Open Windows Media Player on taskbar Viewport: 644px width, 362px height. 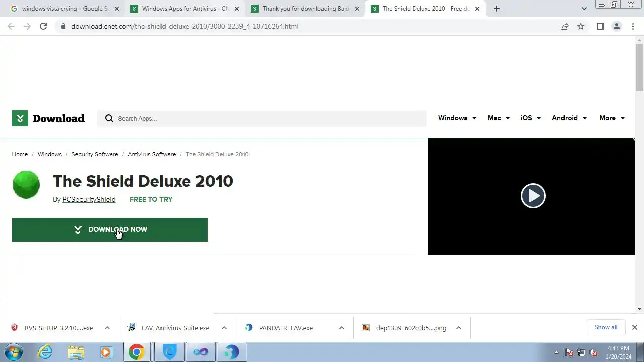(x=106, y=352)
